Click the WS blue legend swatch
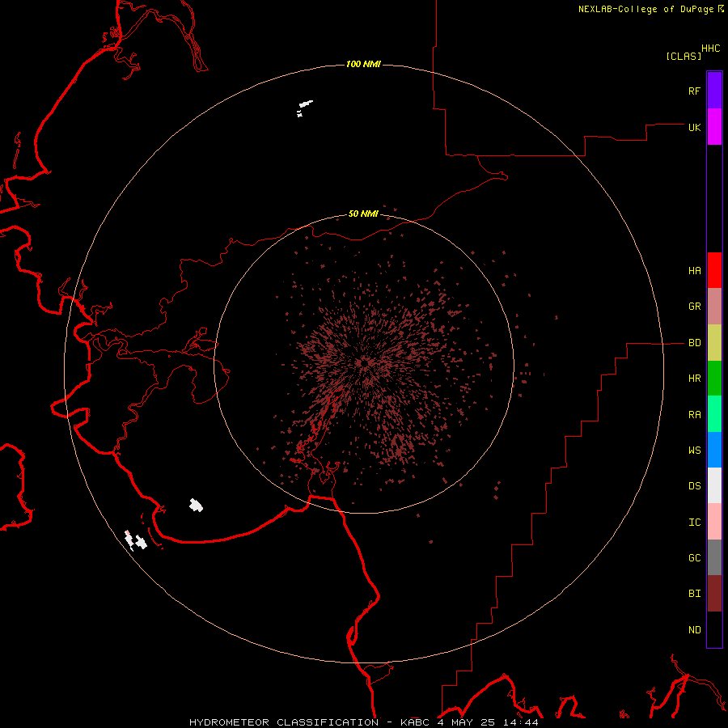The width and height of the screenshot is (728, 728). (x=714, y=450)
